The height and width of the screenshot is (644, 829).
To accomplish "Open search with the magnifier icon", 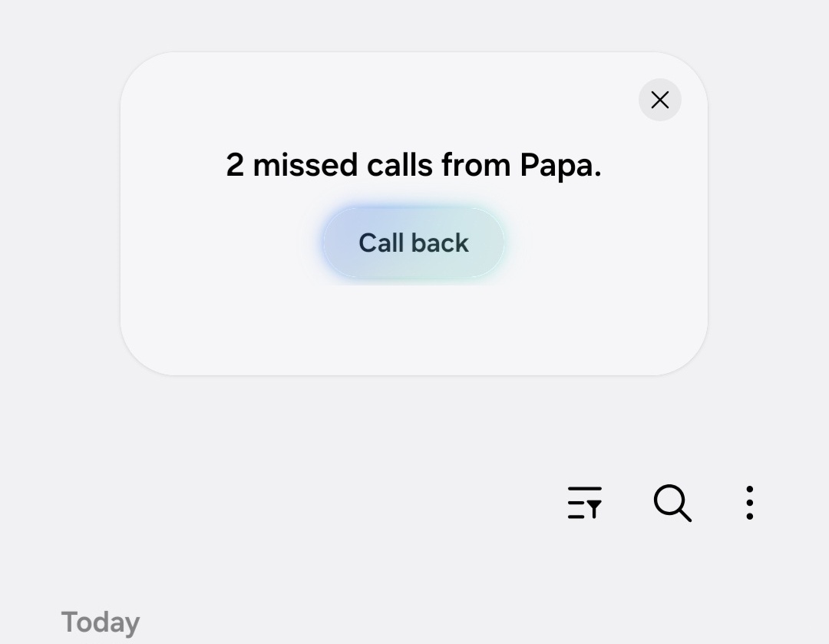I will (672, 503).
